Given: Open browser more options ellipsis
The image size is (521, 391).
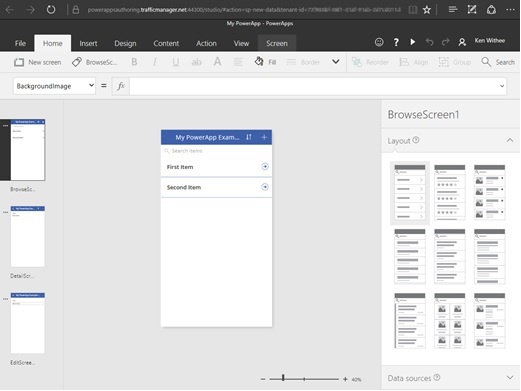Looking at the screenshot, I should (x=510, y=10).
